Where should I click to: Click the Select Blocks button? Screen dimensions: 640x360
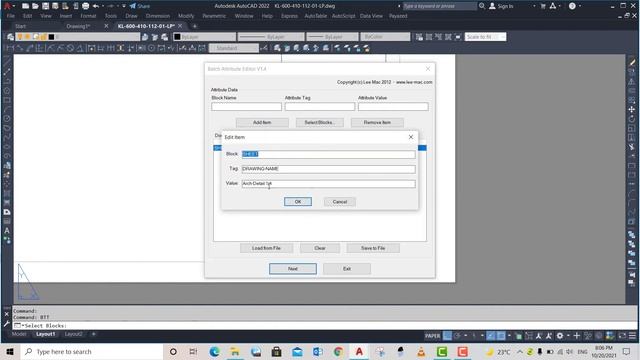320,122
